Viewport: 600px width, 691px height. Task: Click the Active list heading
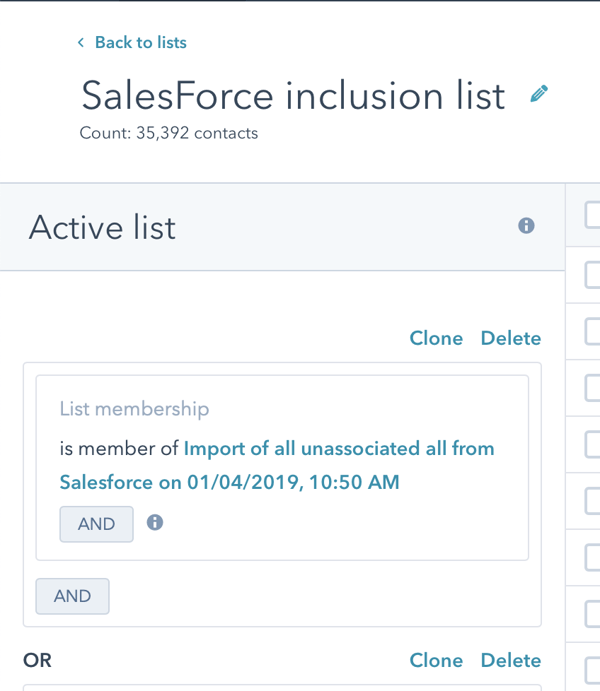pyautogui.click(x=102, y=227)
